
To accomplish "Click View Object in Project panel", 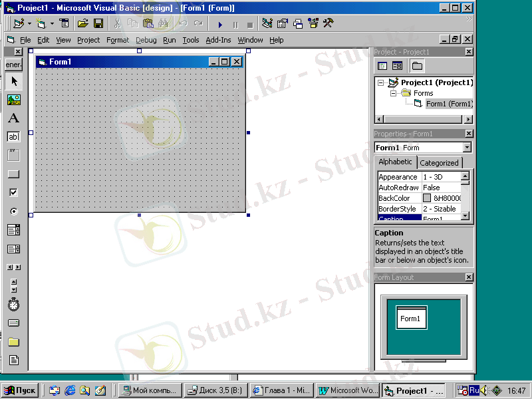I will pos(397,66).
